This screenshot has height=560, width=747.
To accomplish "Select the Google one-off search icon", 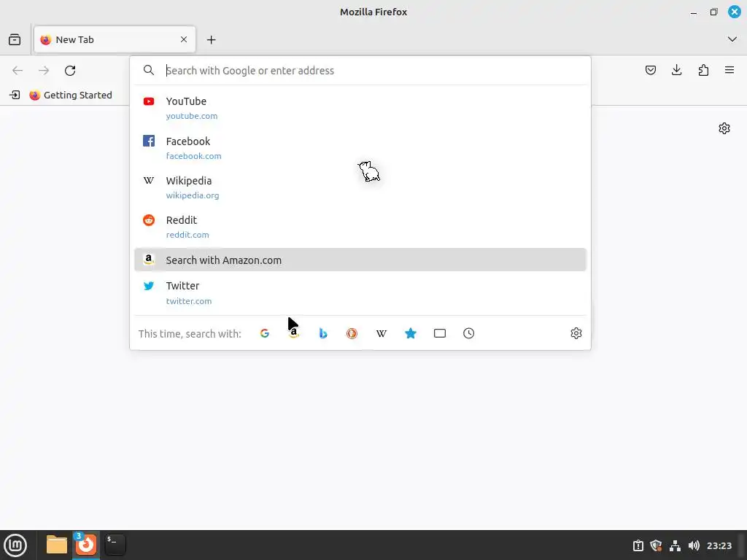I will pyautogui.click(x=265, y=333).
